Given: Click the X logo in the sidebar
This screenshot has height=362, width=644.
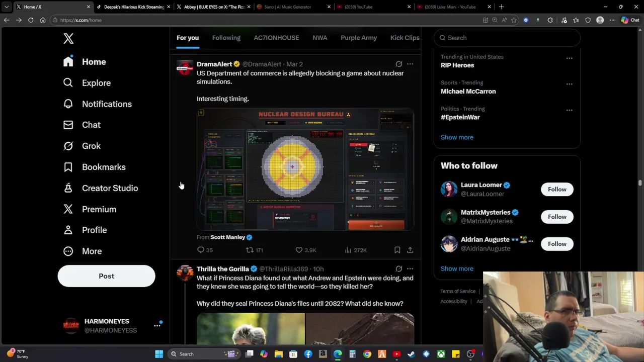Looking at the screenshot, I should (68, 39).
